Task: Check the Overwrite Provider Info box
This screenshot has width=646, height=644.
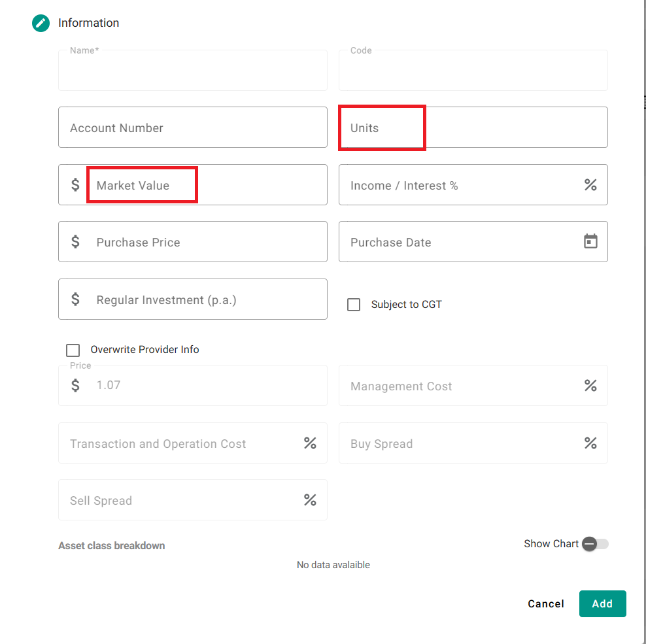Action: [x=73, y=350]
